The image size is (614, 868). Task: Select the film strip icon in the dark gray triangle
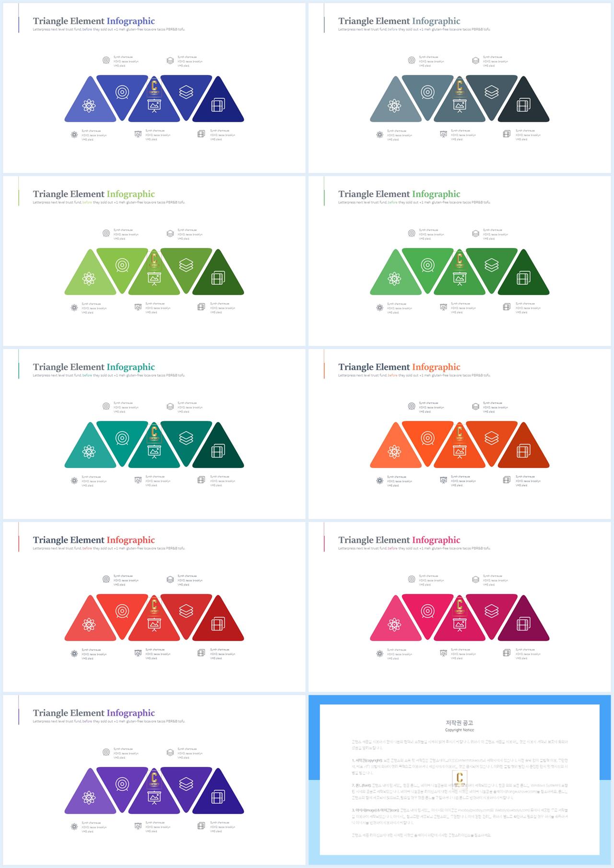coord(523,105)
